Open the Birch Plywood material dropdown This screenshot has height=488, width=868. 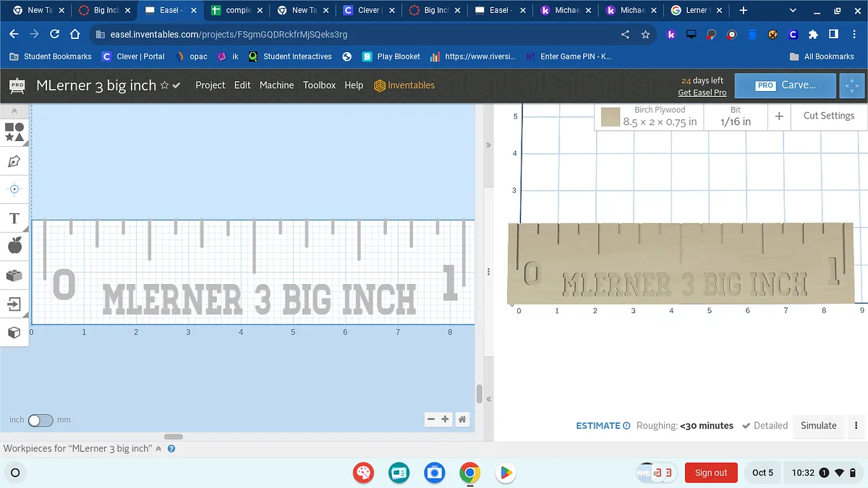click(659, 116)
